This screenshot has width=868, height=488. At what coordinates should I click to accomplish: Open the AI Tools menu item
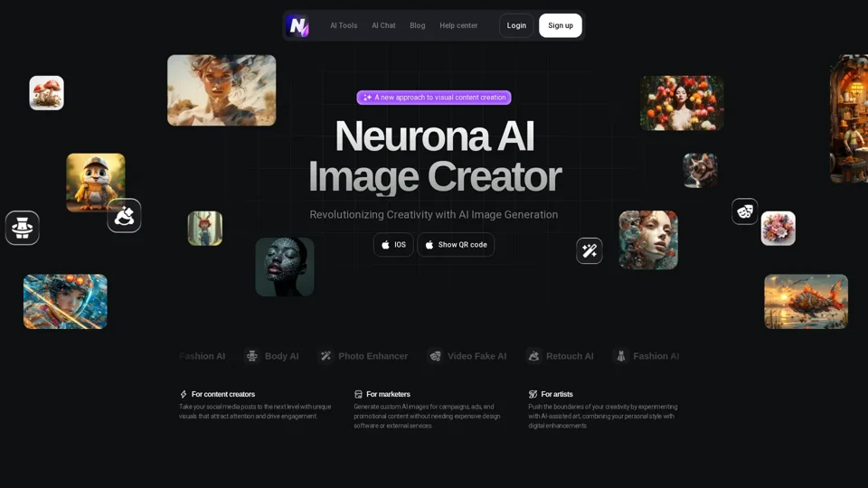pos(344,25)
